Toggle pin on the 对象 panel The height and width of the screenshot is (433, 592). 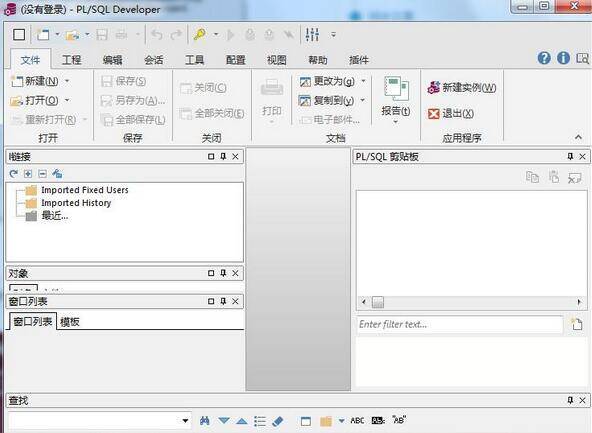(223, 273)
